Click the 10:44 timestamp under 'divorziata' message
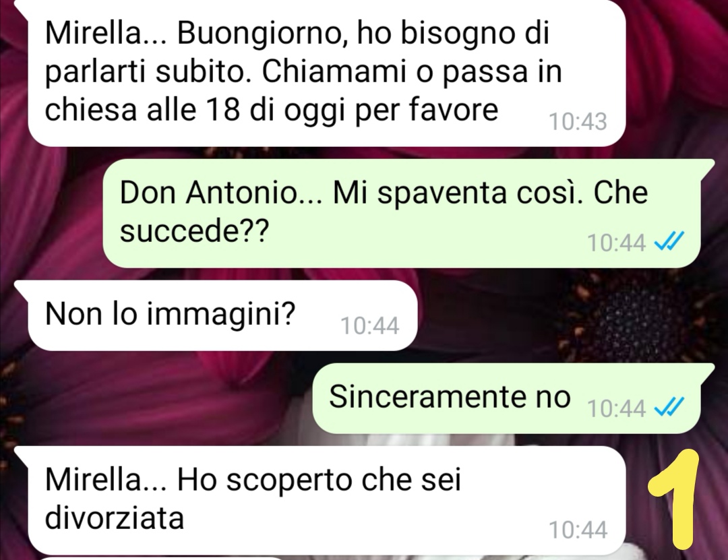This screenshot has width=728, height=560. point(578,530)
